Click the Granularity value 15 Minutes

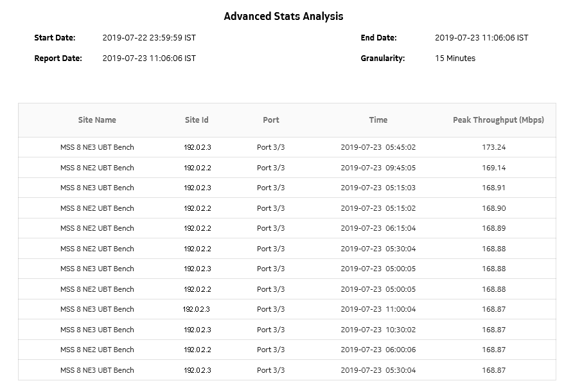[455, 58]
